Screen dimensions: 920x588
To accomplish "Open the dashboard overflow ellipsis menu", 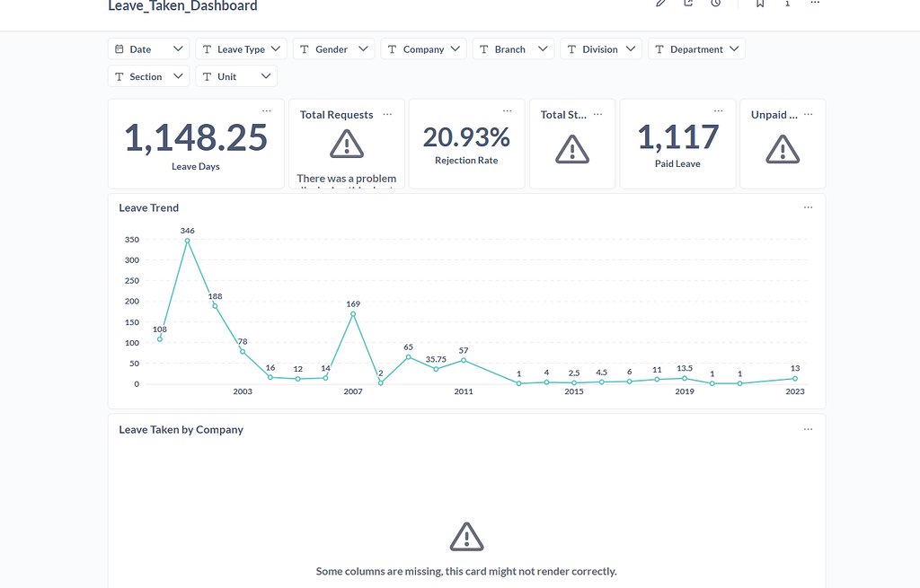I will pyautogui.click(x=815, y=4).
